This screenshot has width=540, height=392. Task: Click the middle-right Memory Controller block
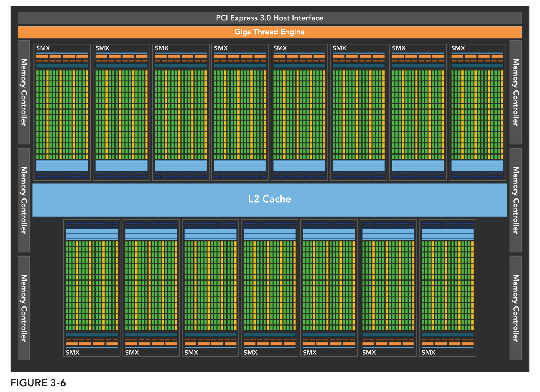[x=515, y=199]
